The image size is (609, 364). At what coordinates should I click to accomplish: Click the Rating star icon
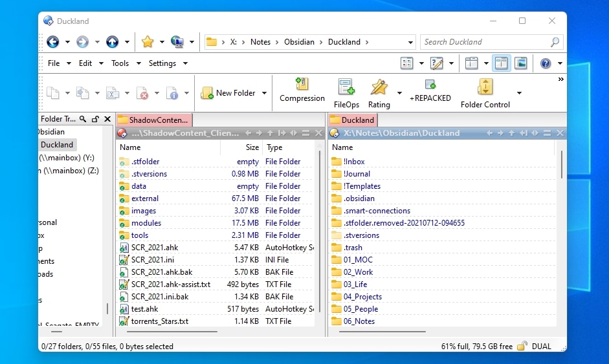click(379, 87)
